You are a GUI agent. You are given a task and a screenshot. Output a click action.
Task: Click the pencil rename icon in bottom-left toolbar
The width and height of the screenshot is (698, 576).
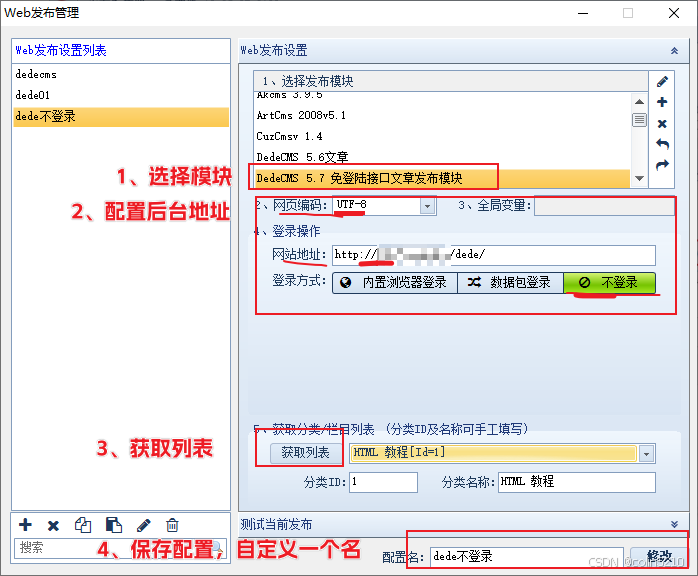143,526
